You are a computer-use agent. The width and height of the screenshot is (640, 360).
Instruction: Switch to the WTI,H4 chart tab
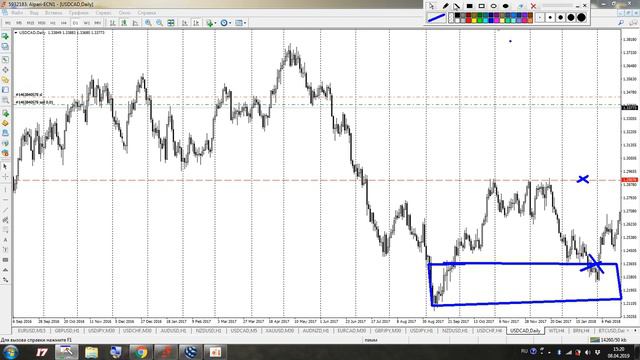[556, 331]
